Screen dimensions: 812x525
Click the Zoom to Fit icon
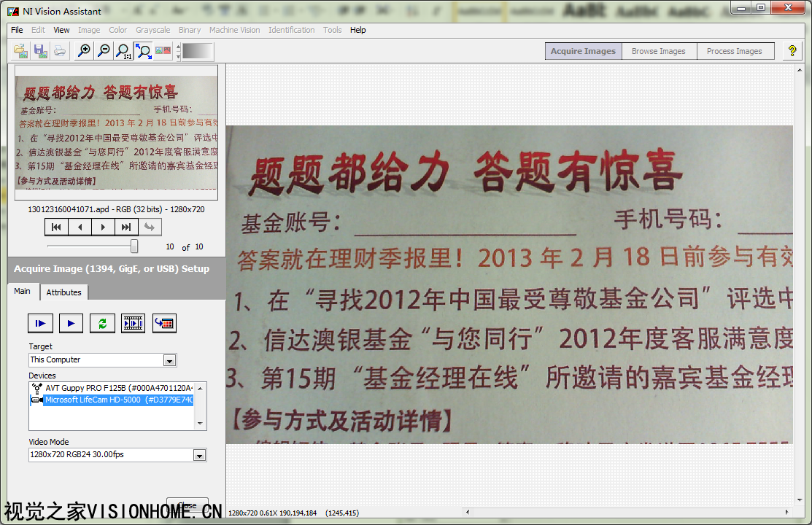pyautogui.click(x=144, y=51)
